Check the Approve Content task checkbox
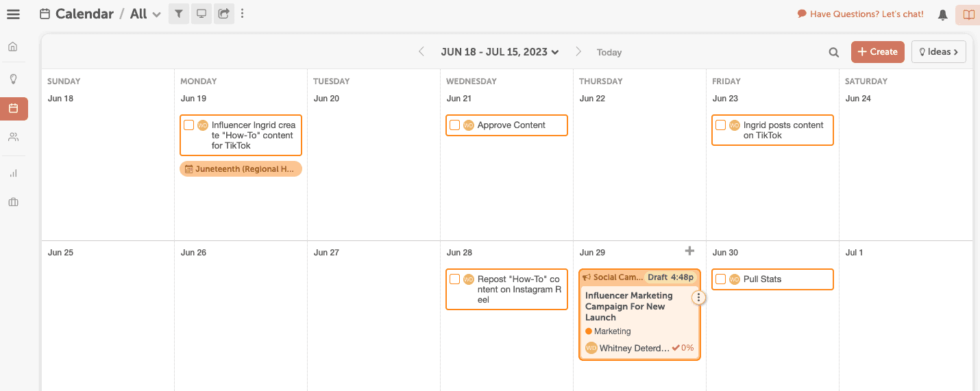 (x=454, y=125)
